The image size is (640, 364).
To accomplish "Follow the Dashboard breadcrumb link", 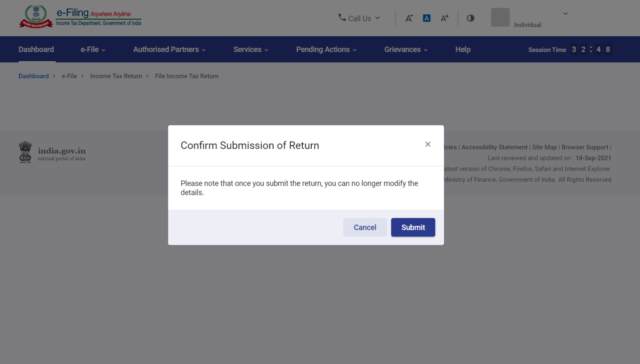I will pyautogui.click(x=34, y=76).
